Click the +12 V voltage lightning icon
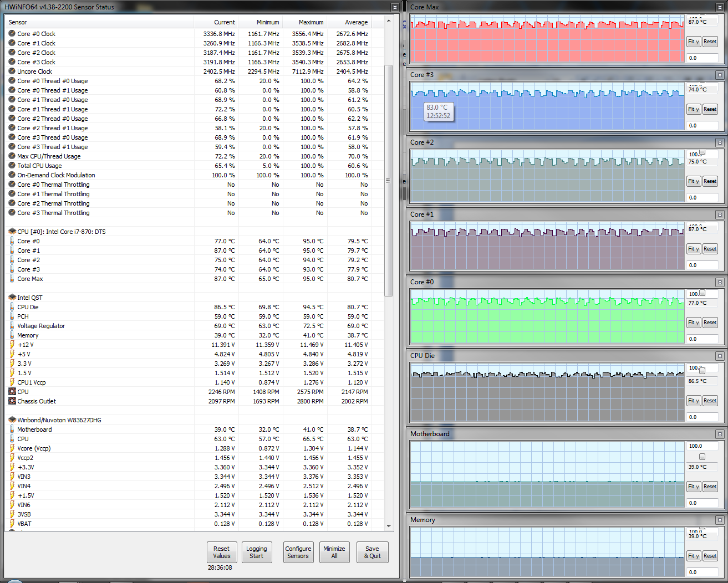The image size is (728, 583). pos(12,345)
